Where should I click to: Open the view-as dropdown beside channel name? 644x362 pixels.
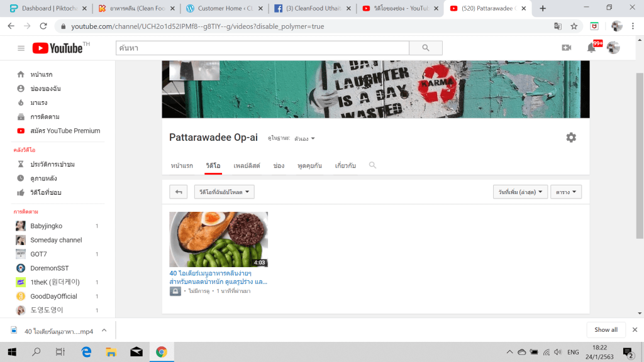305,138
